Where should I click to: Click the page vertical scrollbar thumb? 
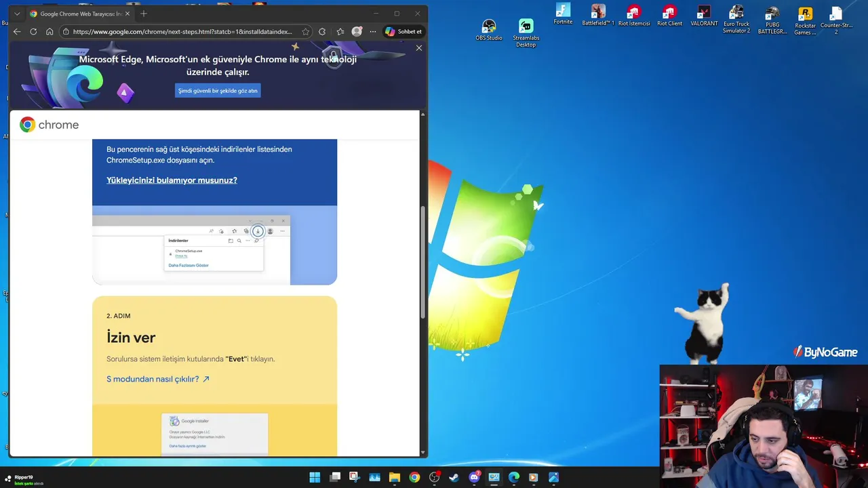[x=424, y=261]
